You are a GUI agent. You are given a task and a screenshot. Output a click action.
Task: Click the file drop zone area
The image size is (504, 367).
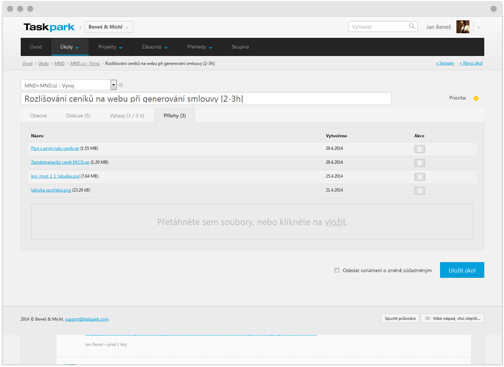(252, 222)
